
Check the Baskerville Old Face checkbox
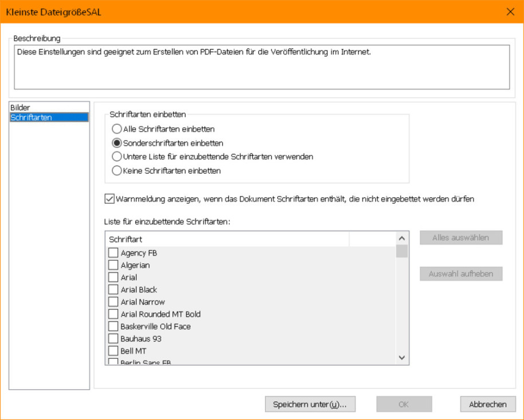(113, 326)
